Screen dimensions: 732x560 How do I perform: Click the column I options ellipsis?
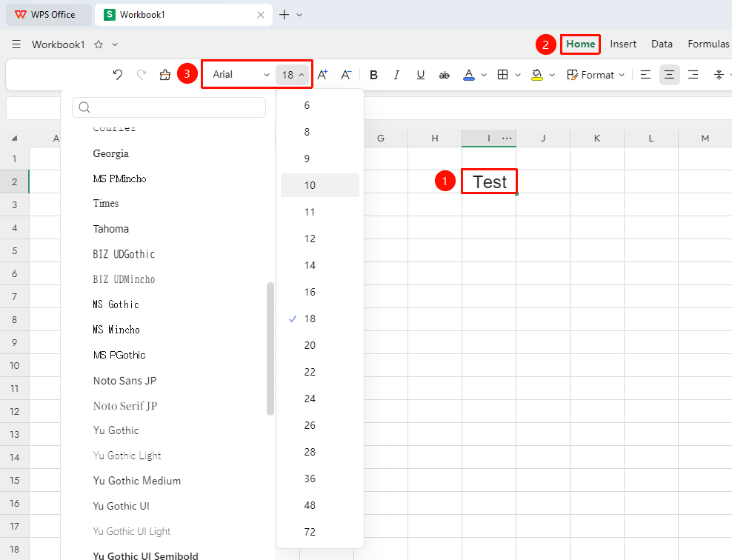(x=507, y=138)
